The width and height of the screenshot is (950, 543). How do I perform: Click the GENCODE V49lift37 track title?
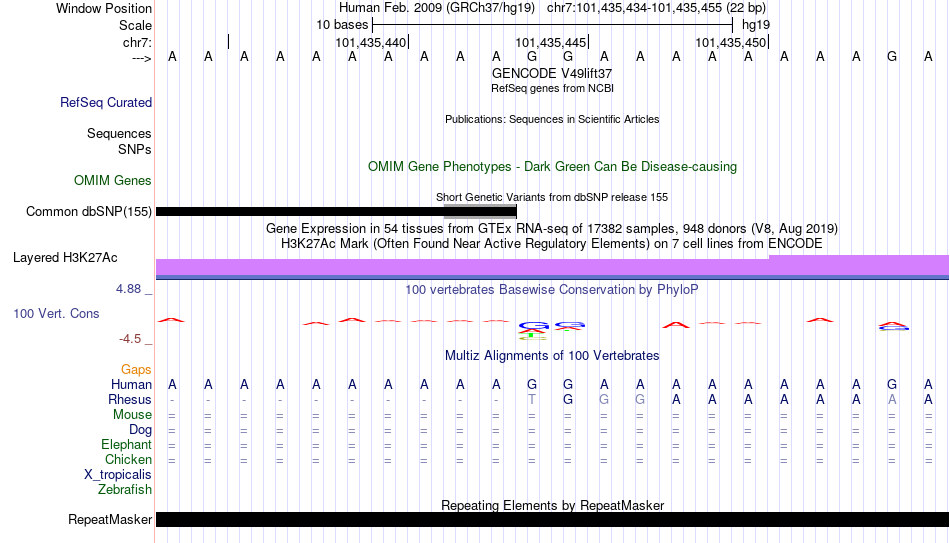552,73
